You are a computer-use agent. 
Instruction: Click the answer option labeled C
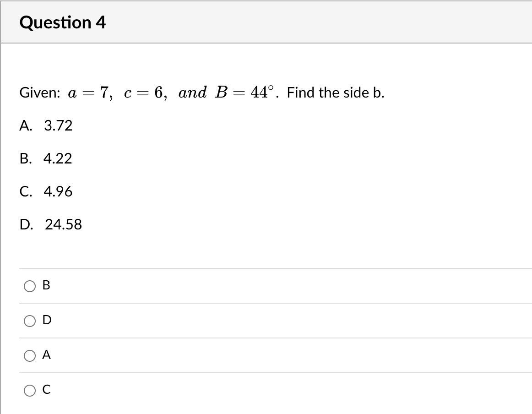pyautogui.click(x=45, y=390)
